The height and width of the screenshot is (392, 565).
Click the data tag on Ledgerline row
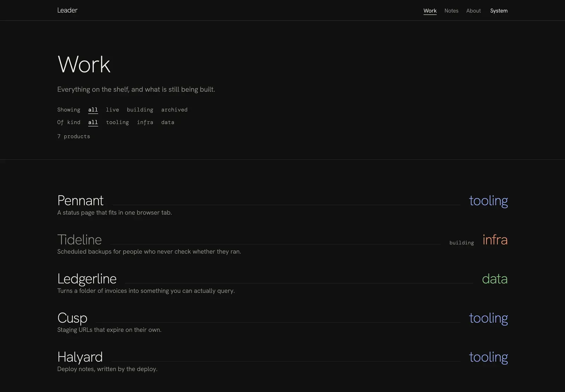tap(495, 279)
